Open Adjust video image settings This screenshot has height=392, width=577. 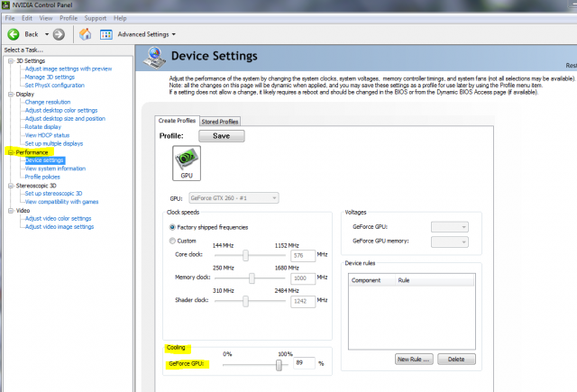60,227
